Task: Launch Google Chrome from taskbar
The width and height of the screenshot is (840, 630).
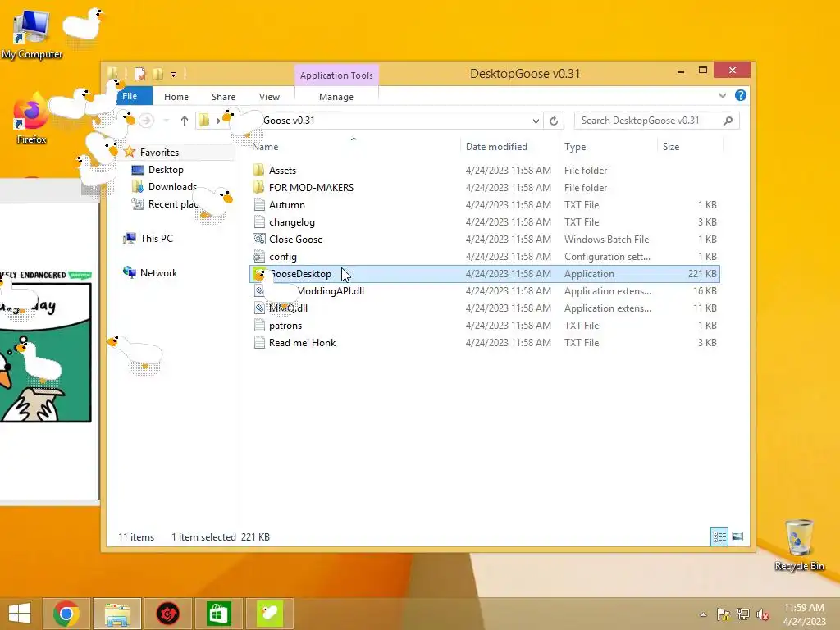Action: pyautogui.click(x=66, y=614)
